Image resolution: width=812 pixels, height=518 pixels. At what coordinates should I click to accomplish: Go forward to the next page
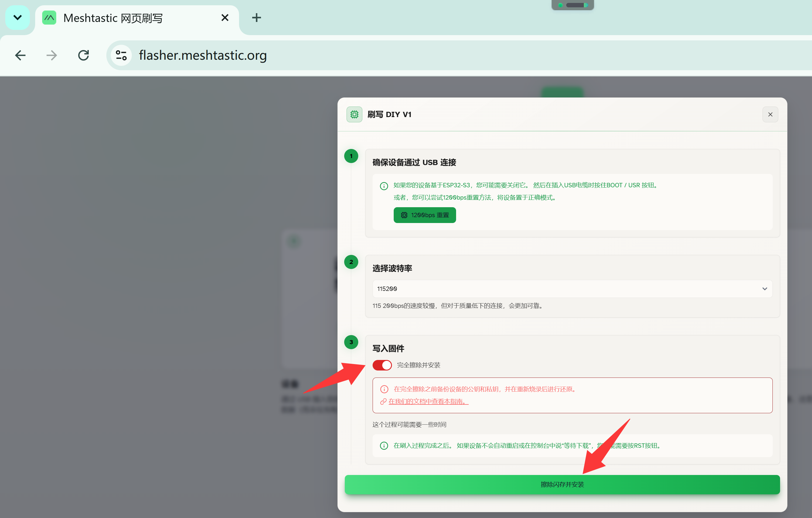pos(52,55)
